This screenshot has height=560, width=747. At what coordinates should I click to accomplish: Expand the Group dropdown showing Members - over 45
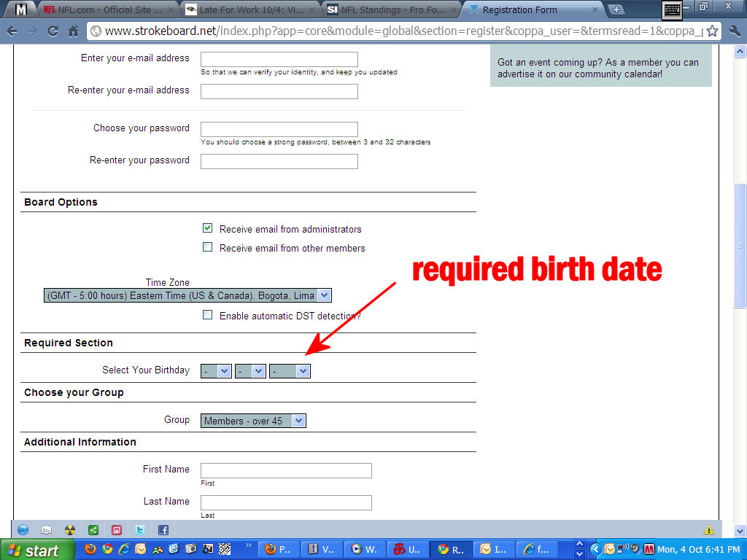(253, 421)
